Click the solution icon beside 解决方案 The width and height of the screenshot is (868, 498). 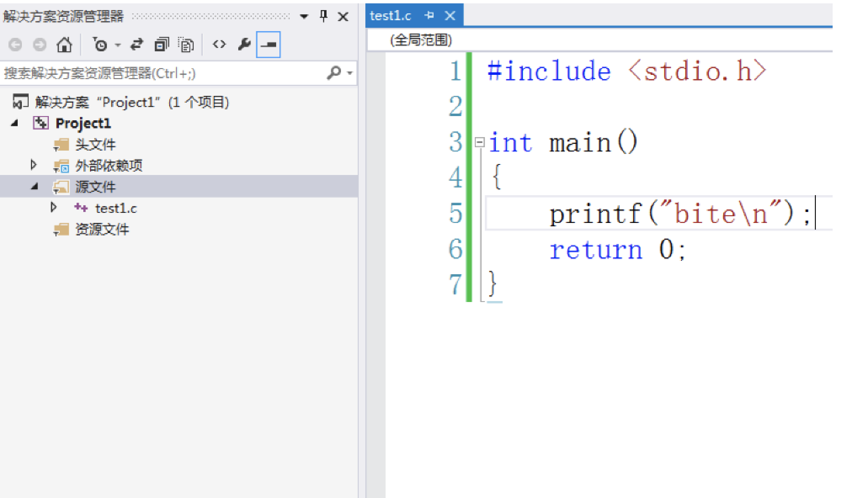coord(20,102)
